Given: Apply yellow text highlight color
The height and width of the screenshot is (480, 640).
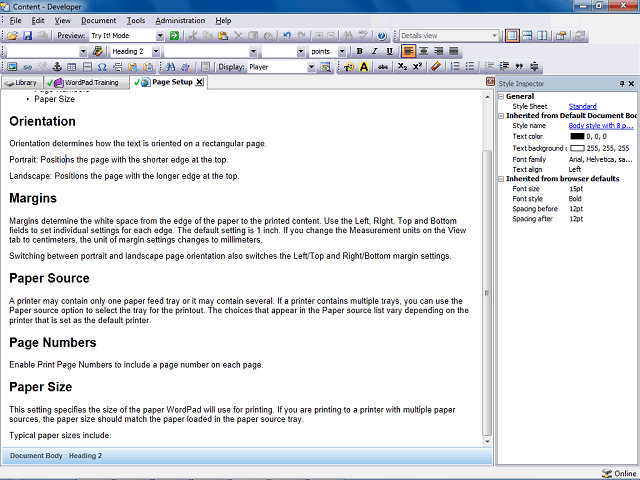Looking at the screenshot, I should tap(364, 67).
